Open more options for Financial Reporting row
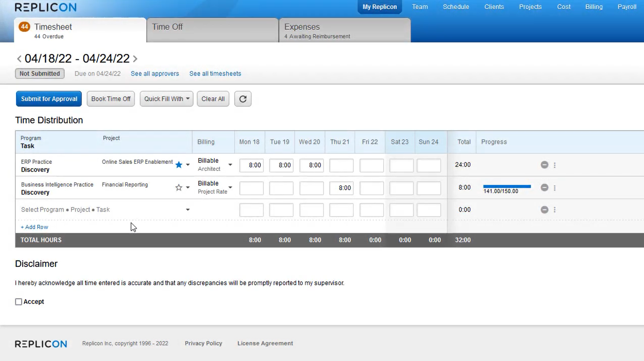644x361 pixels. [555, 188]
